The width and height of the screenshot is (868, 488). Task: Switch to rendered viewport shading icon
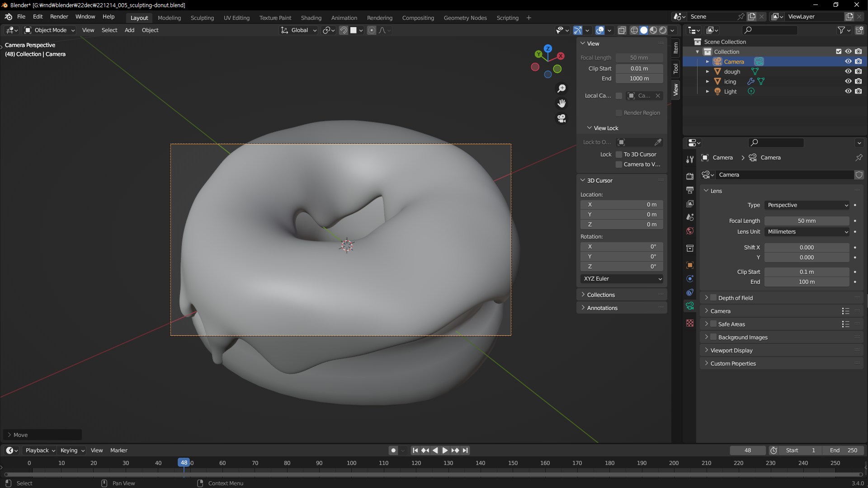[x=663, y=30]
